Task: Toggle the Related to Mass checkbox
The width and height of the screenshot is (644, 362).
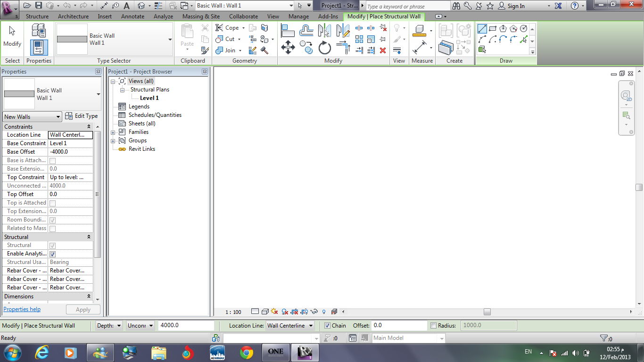Action: click(x=52, y=229)
